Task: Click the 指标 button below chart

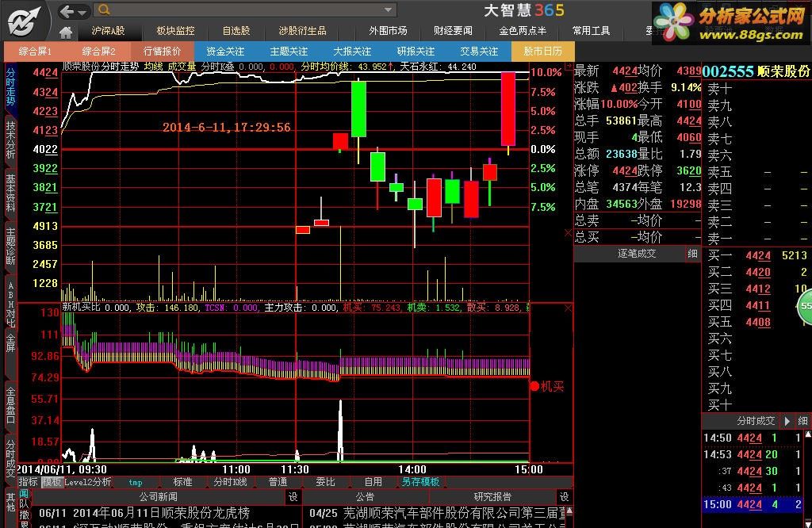Action: coord(29,482)
